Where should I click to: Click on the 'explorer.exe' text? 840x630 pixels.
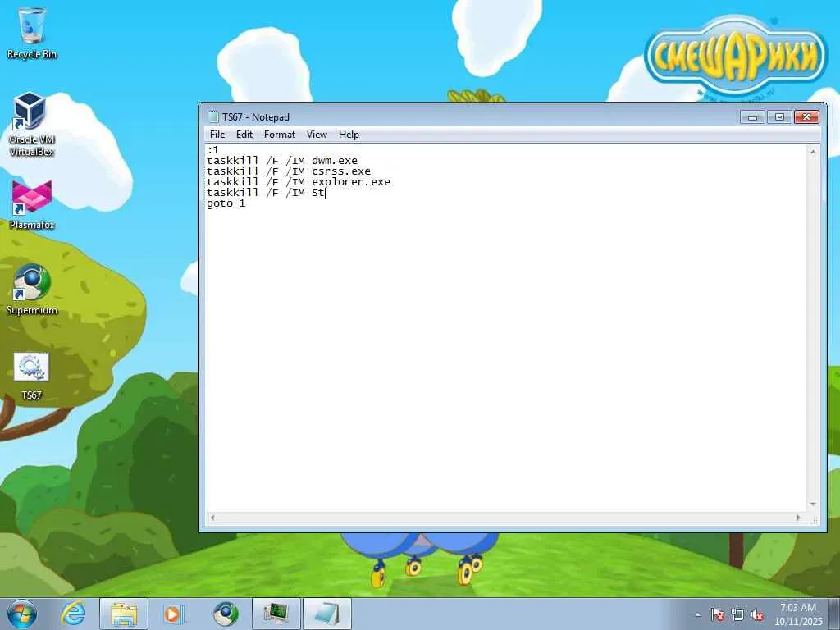click(x=351, y=182)
